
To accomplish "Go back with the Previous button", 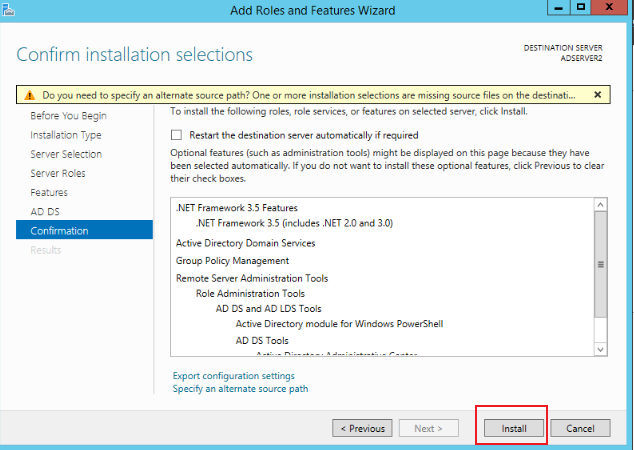I will click(x=362, y=428).
